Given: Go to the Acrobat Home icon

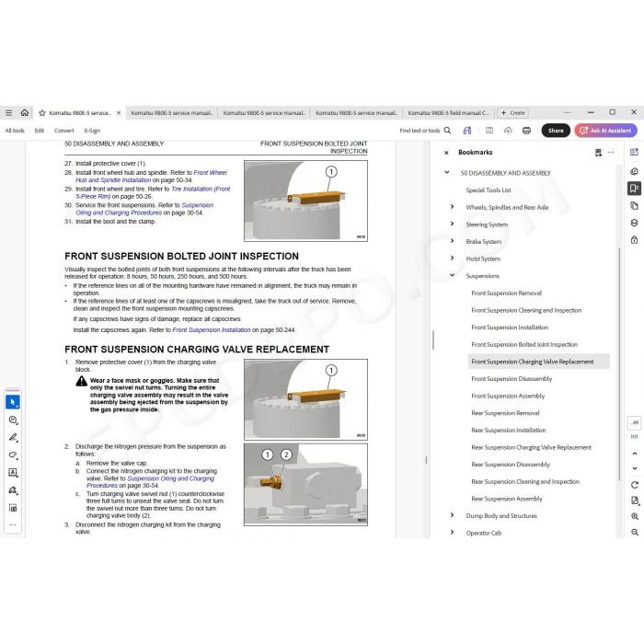Looking at the screenshot, I should [25, 112].
